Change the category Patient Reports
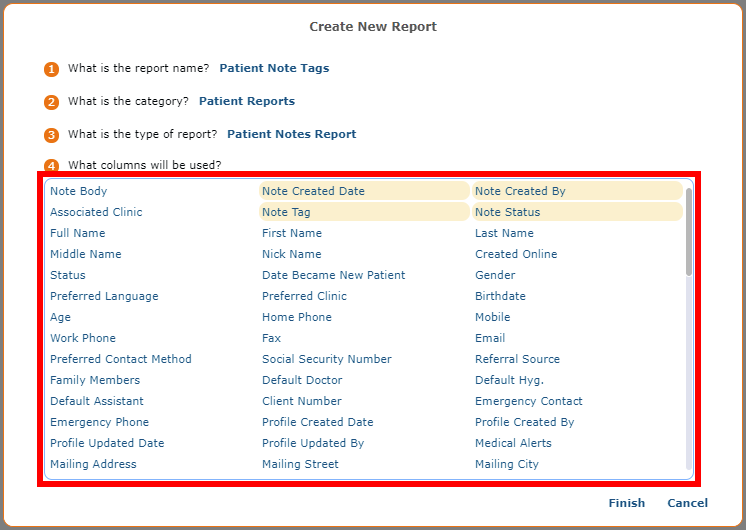 coord(247,101)
